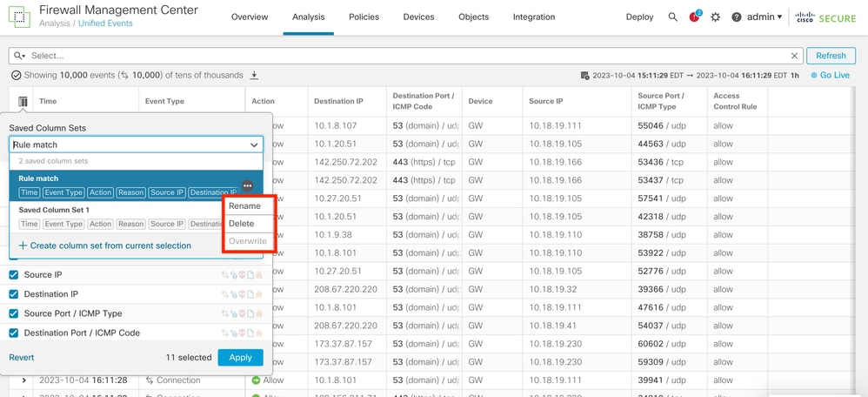Viewport: 868px width, 397px height.
Task: Open the global search magnifier
Action: tap(672, 17)
